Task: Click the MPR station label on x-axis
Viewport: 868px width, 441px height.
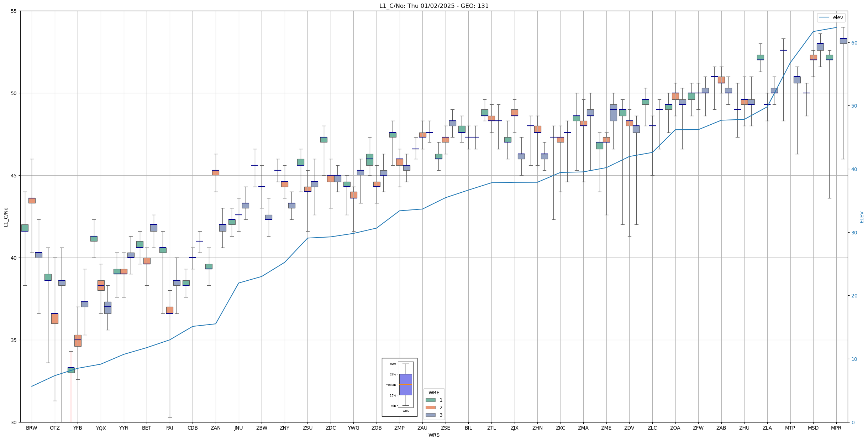Action: pyautogui.click(x=836, y=428)
